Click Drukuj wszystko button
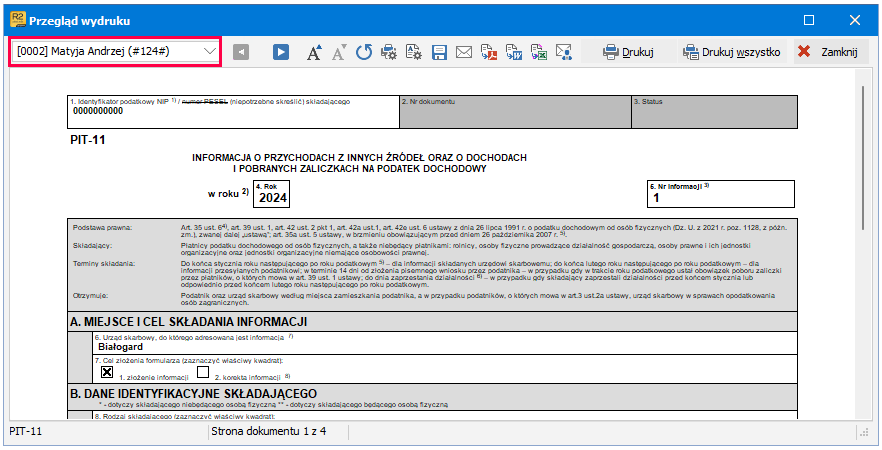 (731, 52)
